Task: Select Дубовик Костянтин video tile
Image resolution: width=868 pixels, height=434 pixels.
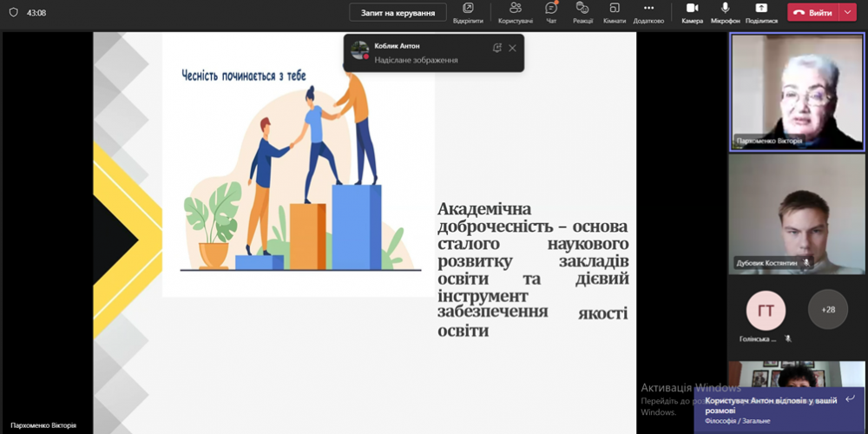Action: coord(796,213)
